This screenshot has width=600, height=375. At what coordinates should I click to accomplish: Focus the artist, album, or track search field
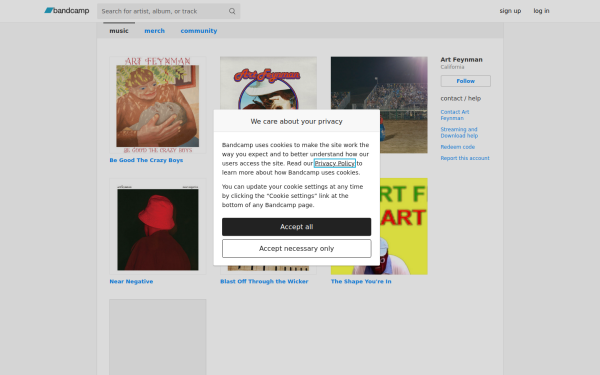click(168, 11)
